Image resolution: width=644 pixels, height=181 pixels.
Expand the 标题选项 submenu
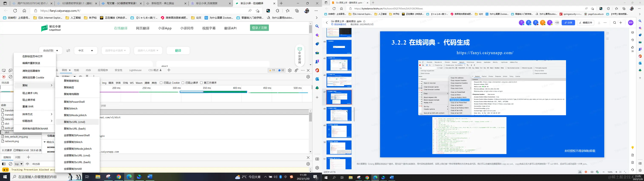[x=35, y=121]
